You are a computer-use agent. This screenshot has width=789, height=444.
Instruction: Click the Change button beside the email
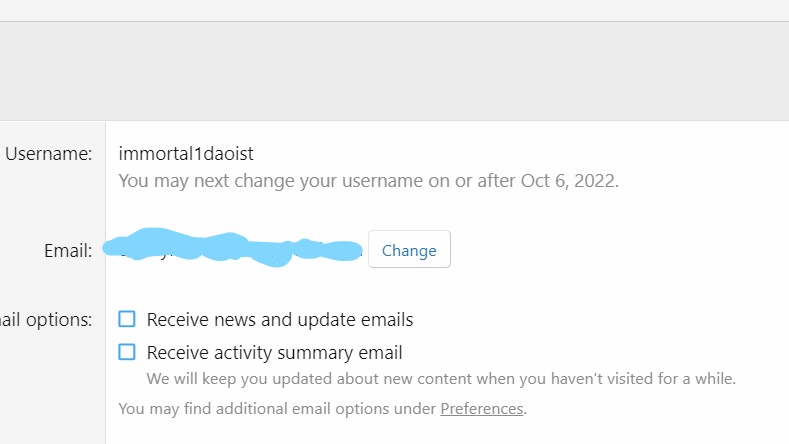[409, 250]
